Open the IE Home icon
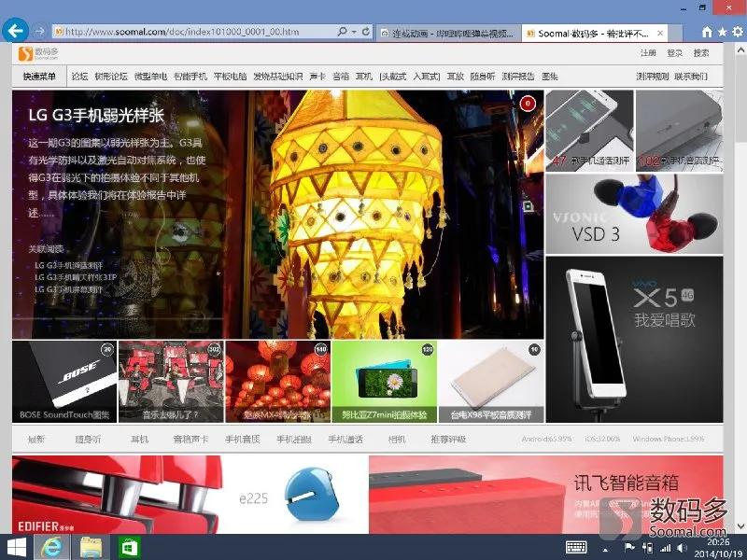The height and width of the screenshot is (560, 747). coord(707,32)
